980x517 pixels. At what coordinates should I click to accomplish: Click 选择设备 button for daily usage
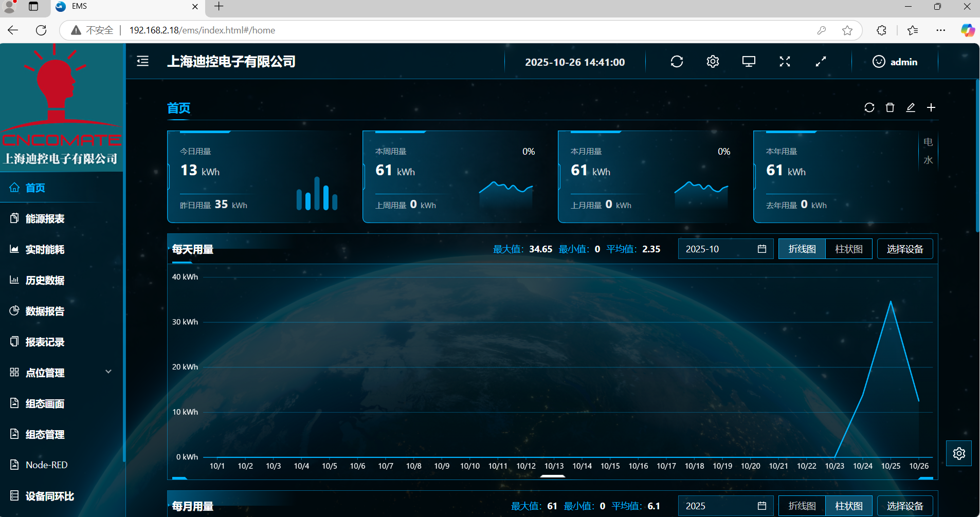(905, 249)
